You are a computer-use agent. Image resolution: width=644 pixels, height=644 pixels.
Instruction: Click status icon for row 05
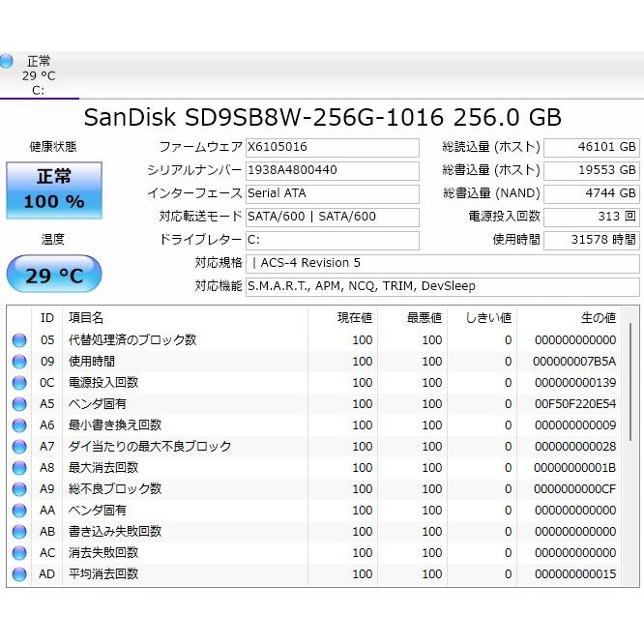[x=19, y=340]
